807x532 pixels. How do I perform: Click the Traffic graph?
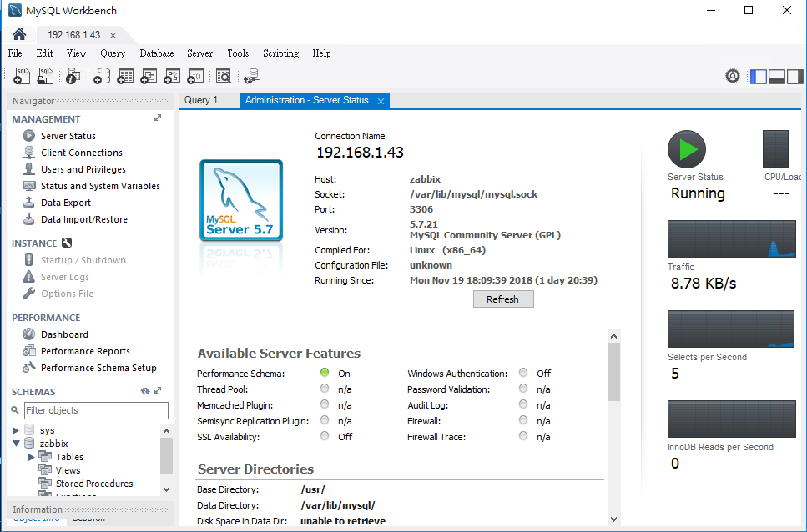(x=731, y=239)
